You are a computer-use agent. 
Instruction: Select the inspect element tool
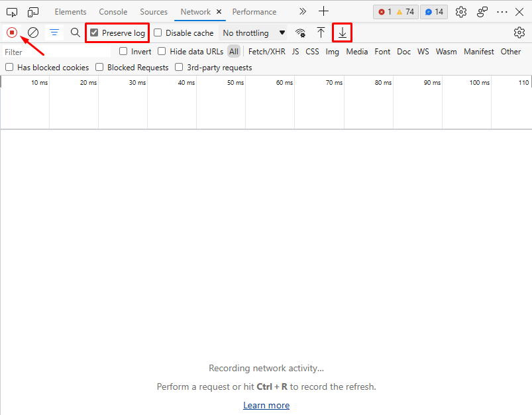12,12
